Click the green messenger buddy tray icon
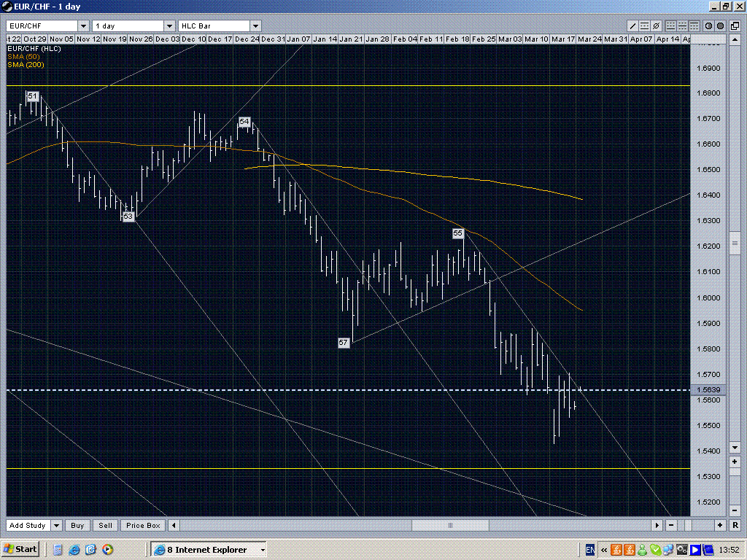 642,550
